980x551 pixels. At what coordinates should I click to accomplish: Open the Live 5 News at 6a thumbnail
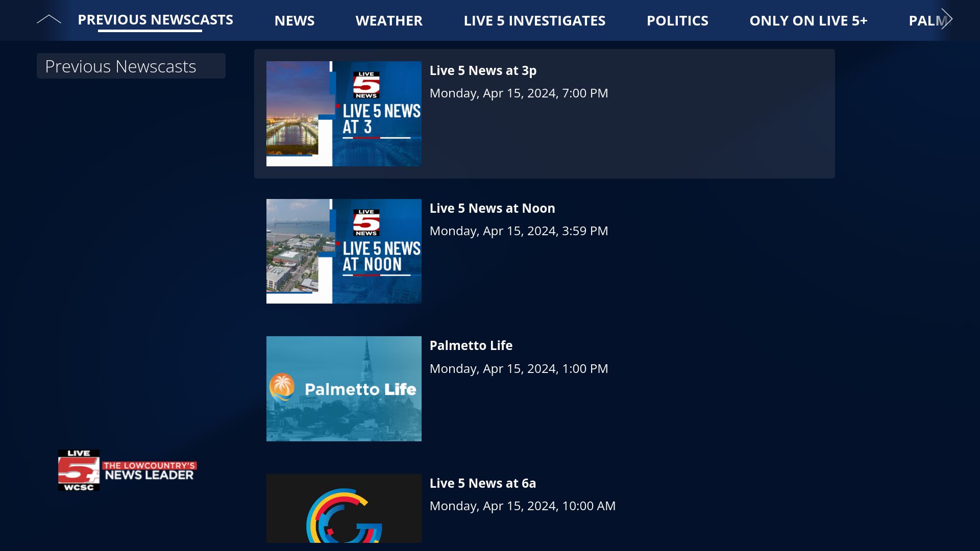coord(344,508)
